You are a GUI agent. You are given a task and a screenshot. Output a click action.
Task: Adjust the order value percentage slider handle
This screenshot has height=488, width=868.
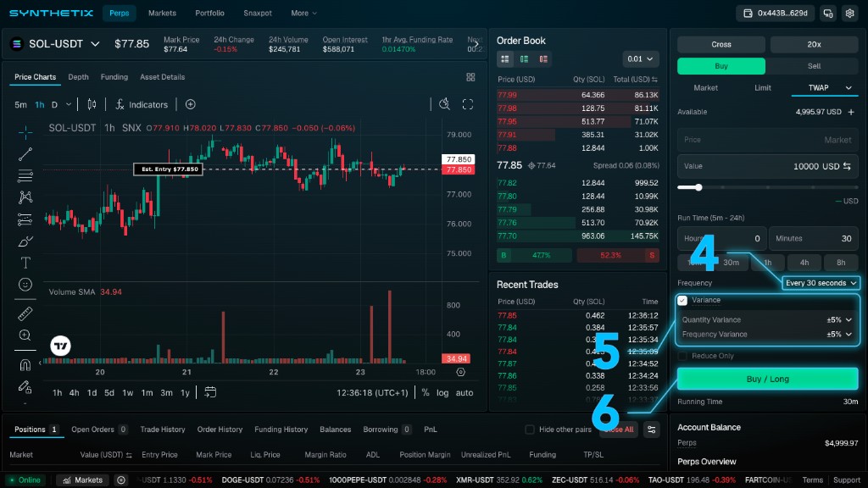click(698, 187)
